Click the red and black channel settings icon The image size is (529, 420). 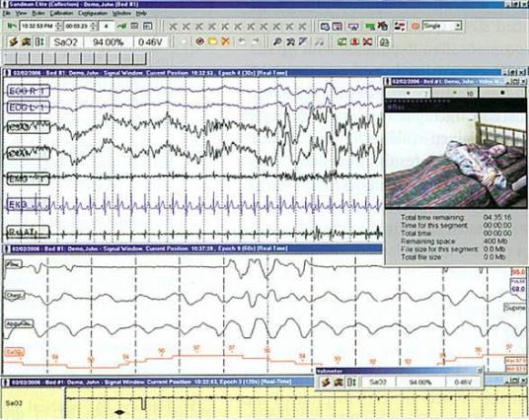(400, 27)
